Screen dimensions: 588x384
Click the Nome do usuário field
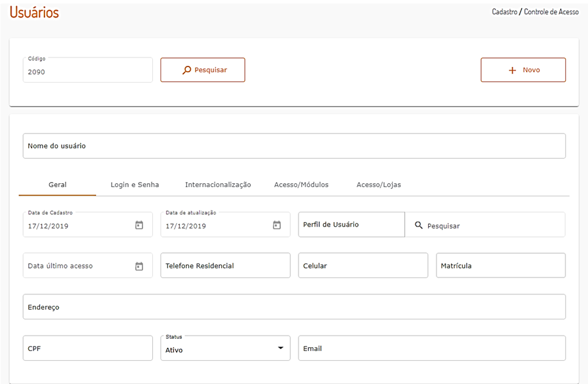[294, 146]
